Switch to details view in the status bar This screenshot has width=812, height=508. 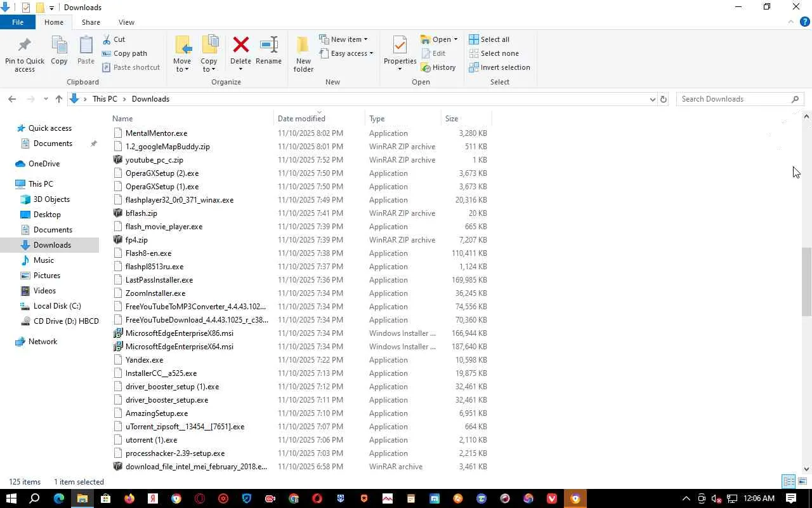(x=789, y=482)
